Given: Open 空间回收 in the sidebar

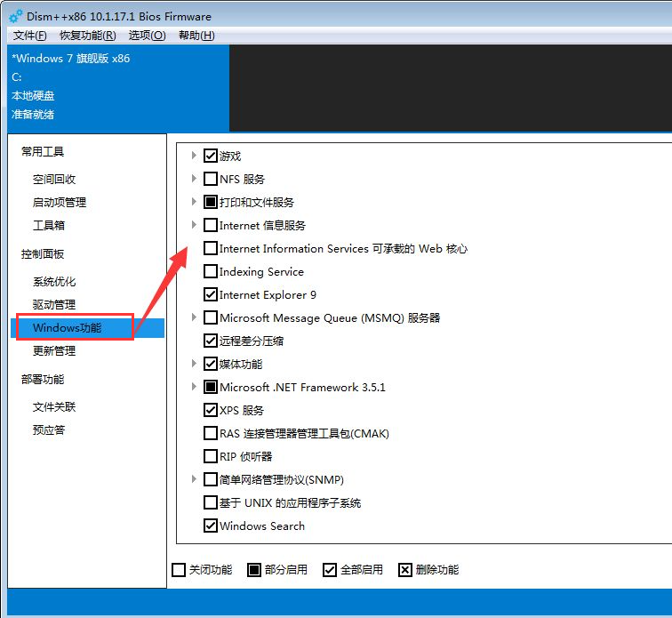Looking at the screenshot, I should coord(54,180).
